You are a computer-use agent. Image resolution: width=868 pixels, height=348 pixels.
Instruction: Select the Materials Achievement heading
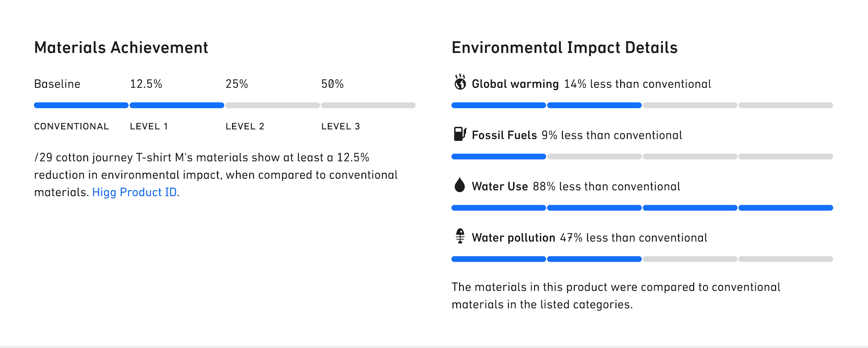pos(121,47)
